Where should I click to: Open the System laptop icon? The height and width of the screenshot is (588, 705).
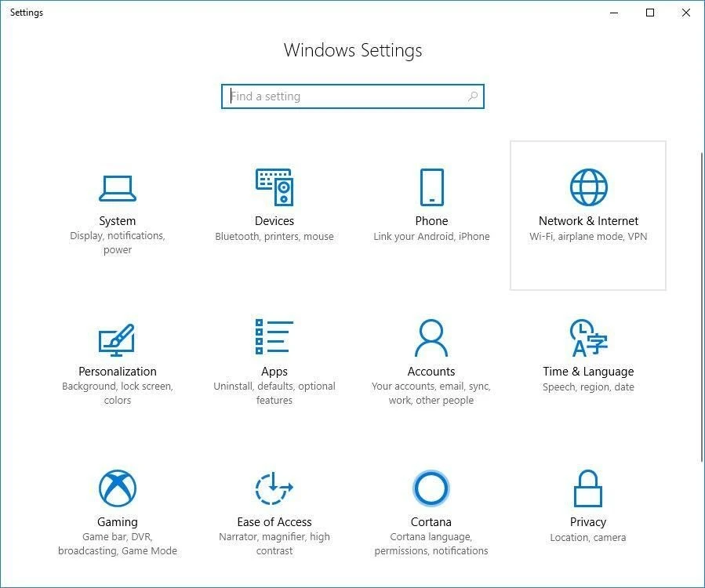tap(118, 188)
